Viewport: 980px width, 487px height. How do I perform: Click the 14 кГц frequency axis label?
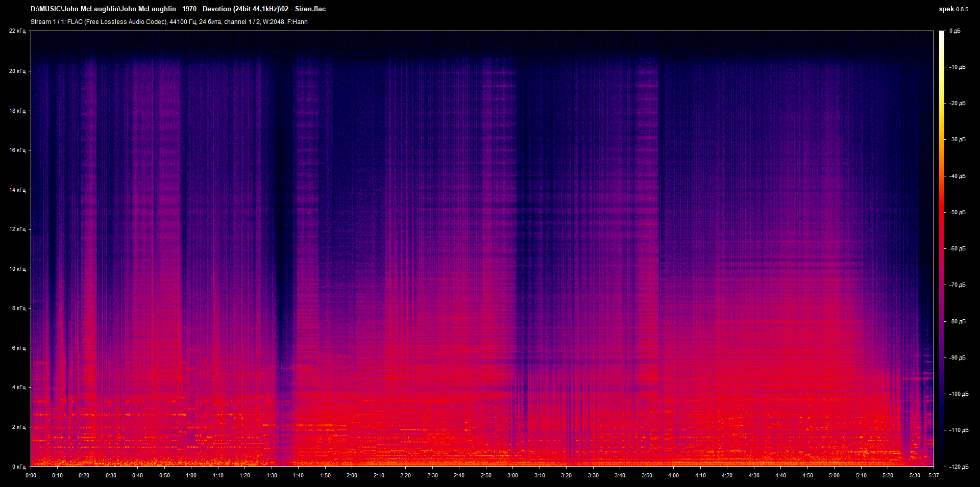coord(17,190)
